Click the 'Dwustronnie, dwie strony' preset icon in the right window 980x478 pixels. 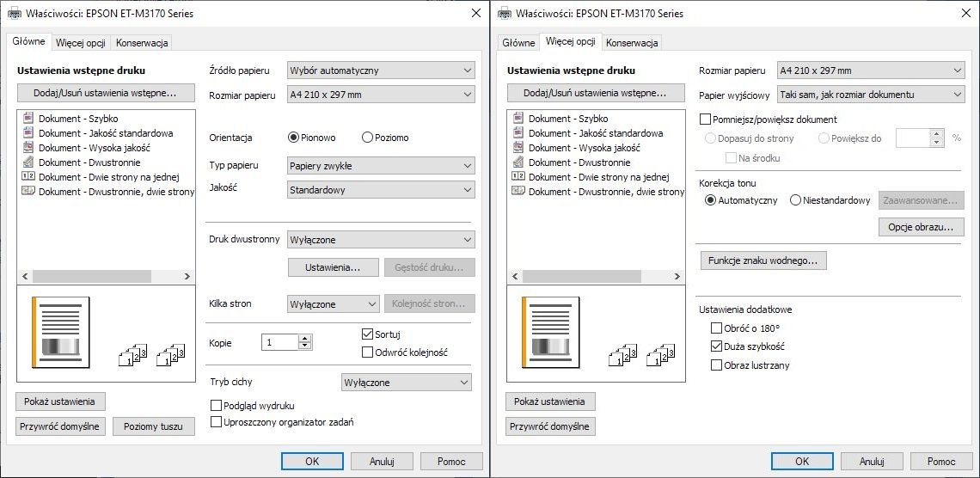click(518, 191)
